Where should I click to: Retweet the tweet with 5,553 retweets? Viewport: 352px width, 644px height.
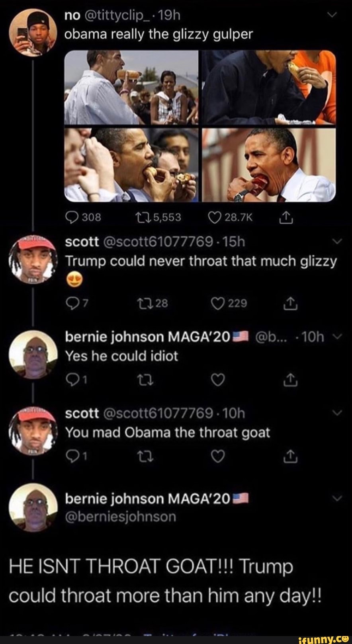point(141,217)
